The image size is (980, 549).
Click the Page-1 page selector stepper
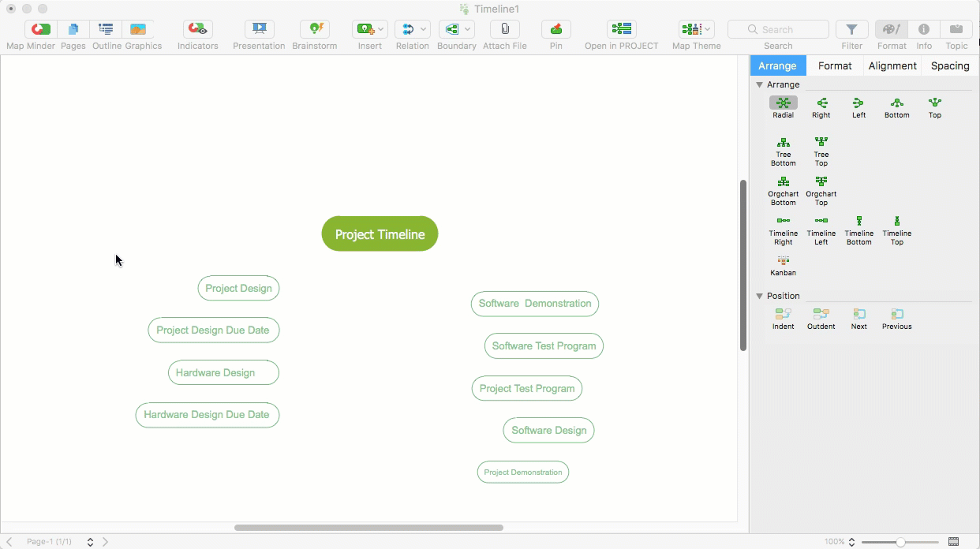90,542
